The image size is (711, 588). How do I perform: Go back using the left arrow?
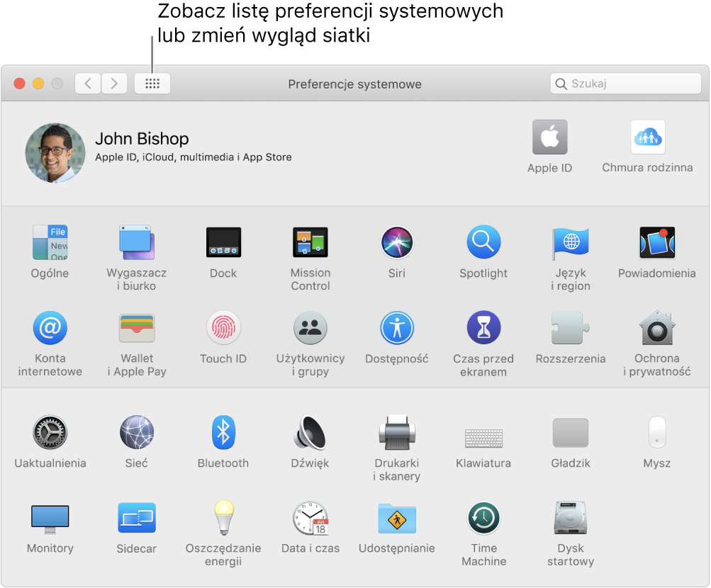point(88,84)
